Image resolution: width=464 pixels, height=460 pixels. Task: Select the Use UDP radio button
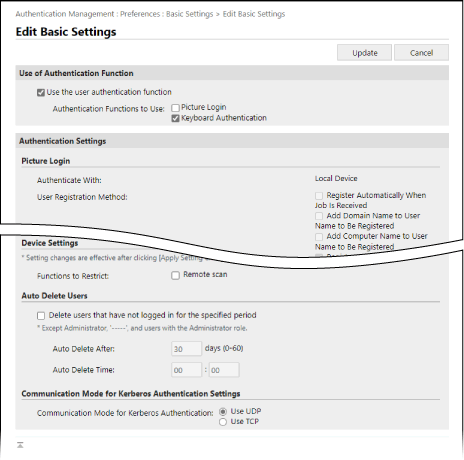223,412
